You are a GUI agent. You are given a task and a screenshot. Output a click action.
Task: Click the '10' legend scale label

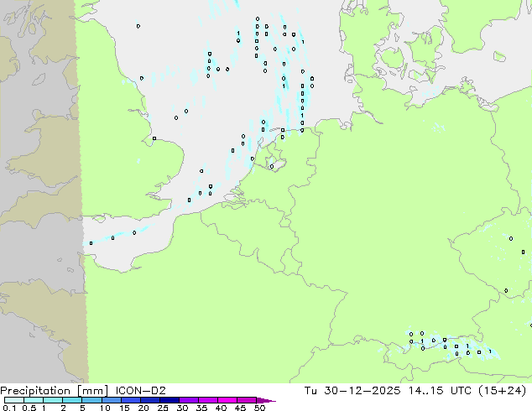click(105, 408)
